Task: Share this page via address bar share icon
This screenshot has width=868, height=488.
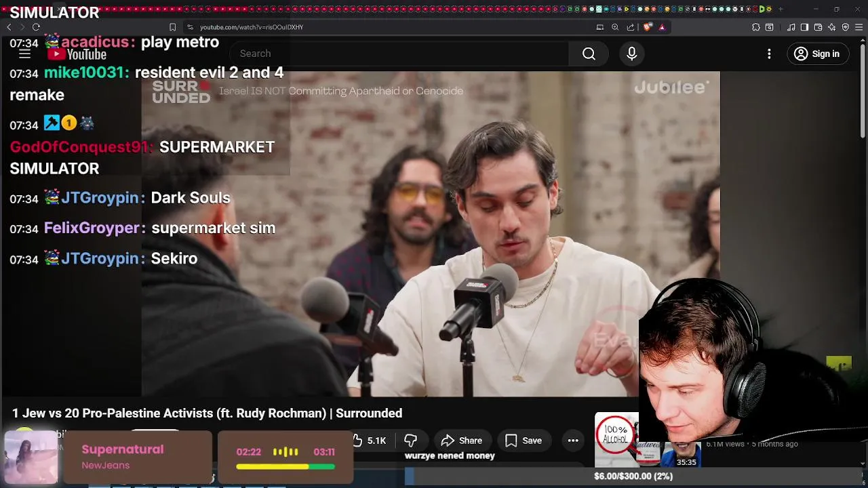Action: [631, 27]
